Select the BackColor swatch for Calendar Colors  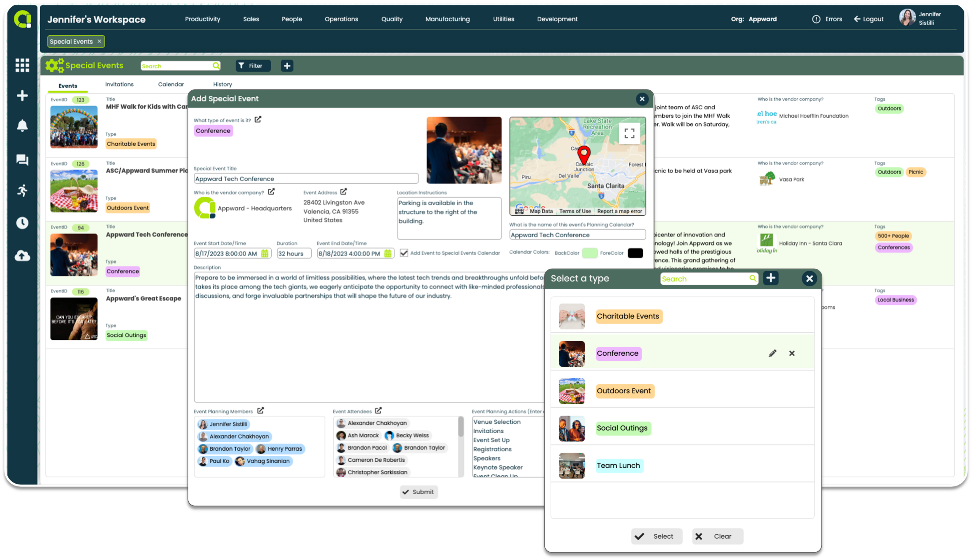coord(590,252)
